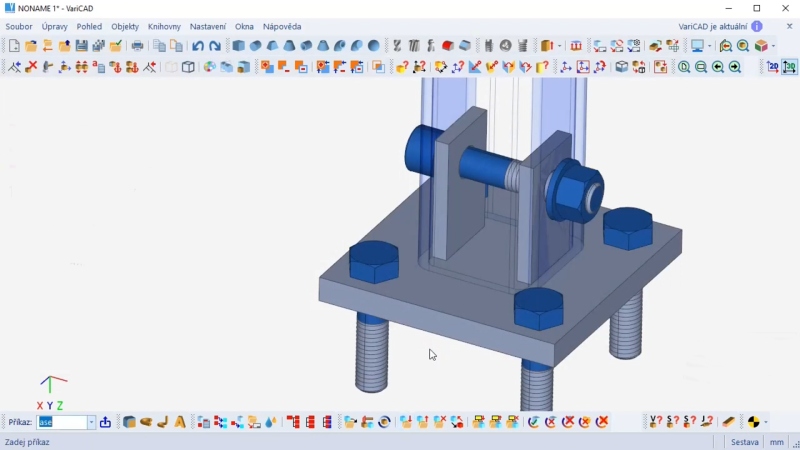Open the Okna menu
Screen dimensions: 800x450
point(244,27)
